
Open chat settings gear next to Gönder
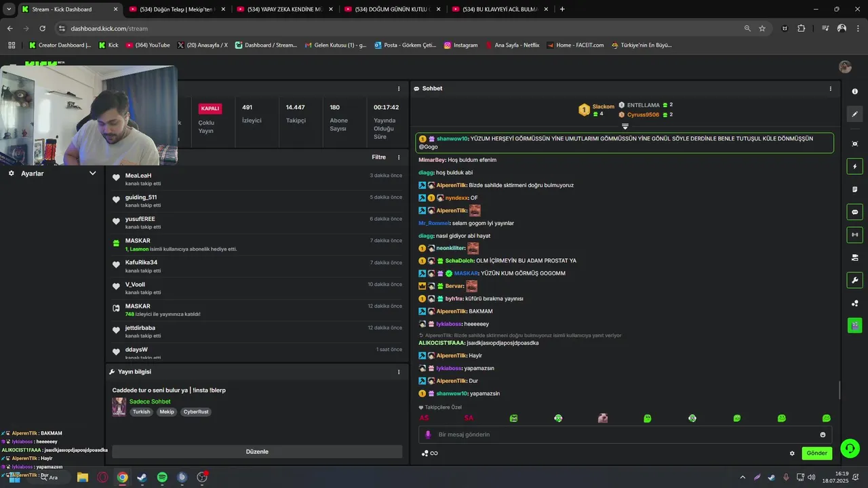[x=792, y=453]
